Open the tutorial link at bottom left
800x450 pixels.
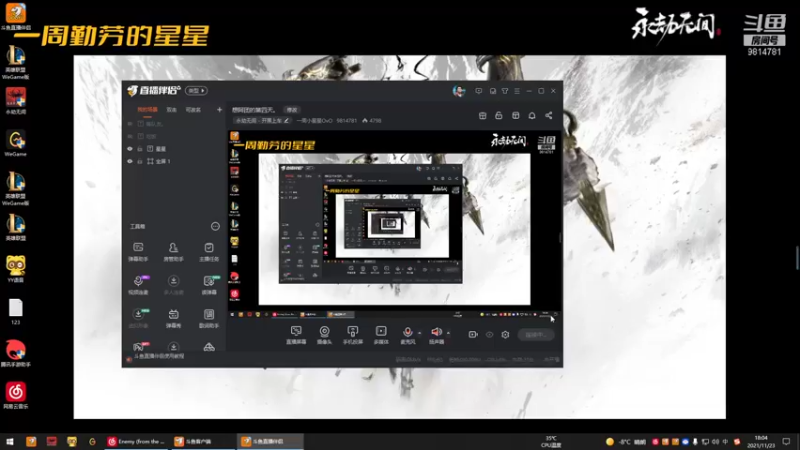pyautogui.click(x=159, y=356)
